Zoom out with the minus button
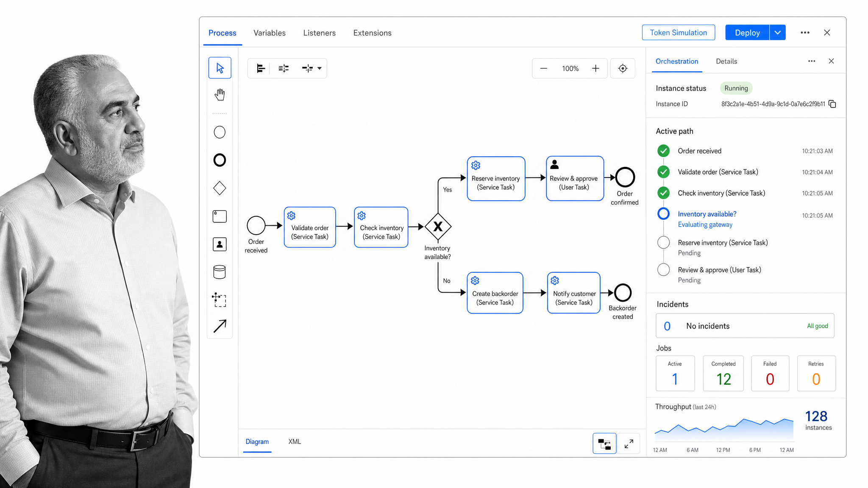The width and height of the screenshot is (868, 488). click(x=544, y=68)
